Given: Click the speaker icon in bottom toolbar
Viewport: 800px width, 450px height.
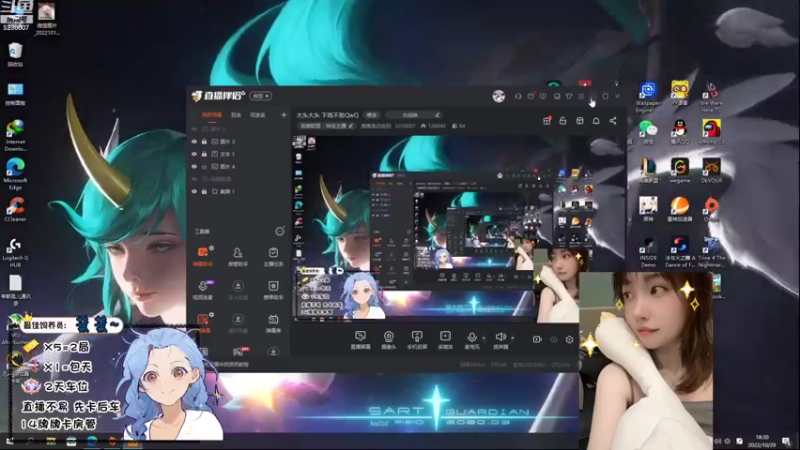Looking at the screenshot, I should point(501,337).
